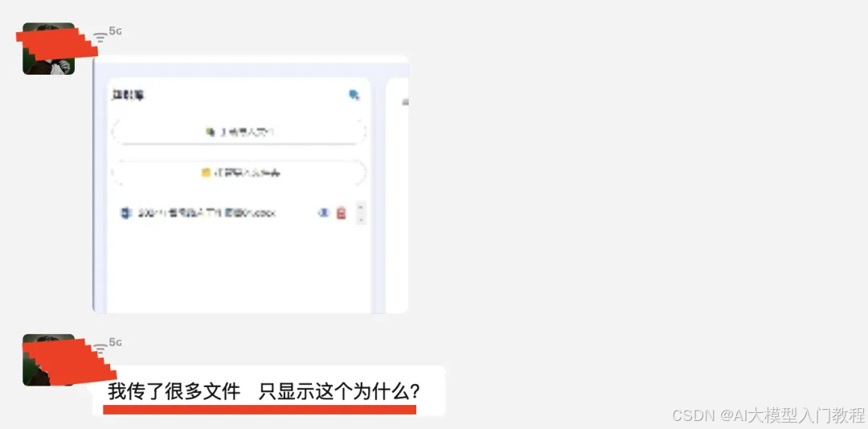Click the red trash icon beside the docx file

341,213
